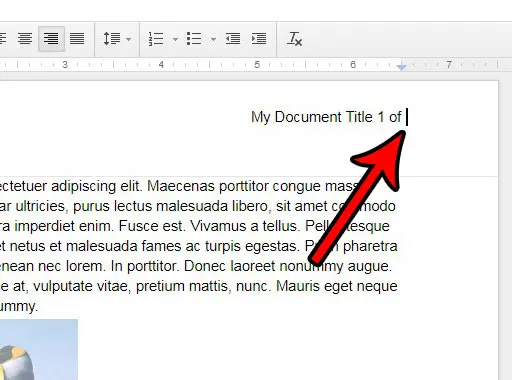This screenshot has height=380, width=512.
Task: Increase indent of the paragraph
Action: [x=259, y=39]
